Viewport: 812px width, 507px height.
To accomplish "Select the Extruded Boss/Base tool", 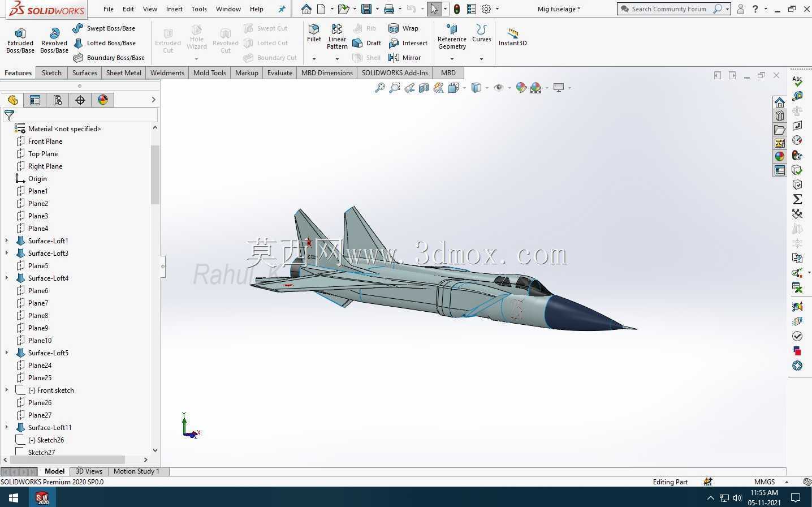I will click(20, 41).
